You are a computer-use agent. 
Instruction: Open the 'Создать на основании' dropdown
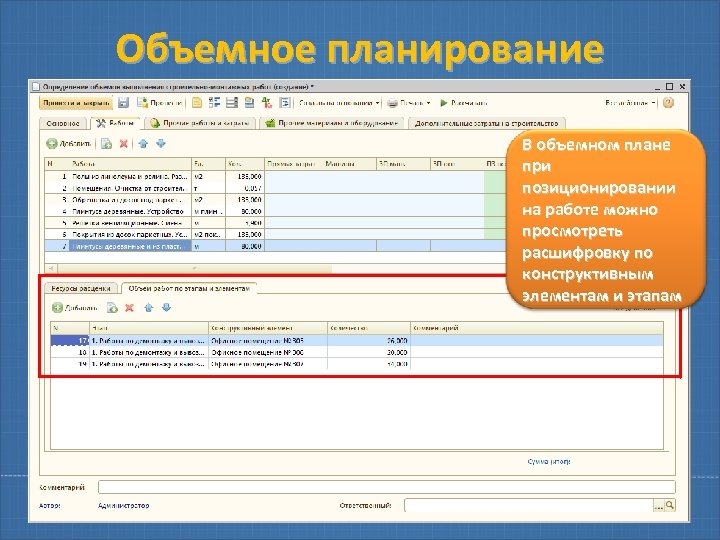pyautogui.click(x=339, y=103)
